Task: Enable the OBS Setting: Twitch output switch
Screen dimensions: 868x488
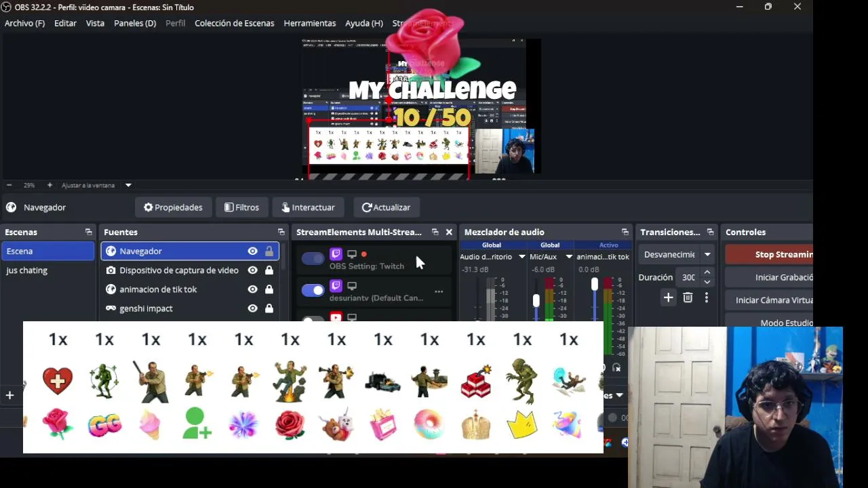Action: (x=313, y=258)
